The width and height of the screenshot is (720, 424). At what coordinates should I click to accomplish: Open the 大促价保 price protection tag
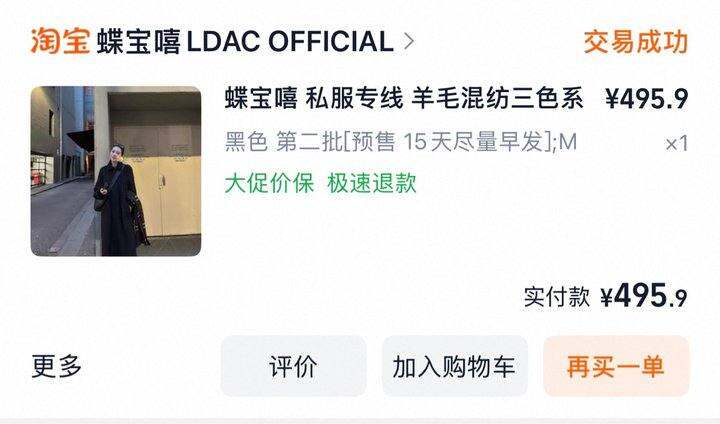(269, 183)
